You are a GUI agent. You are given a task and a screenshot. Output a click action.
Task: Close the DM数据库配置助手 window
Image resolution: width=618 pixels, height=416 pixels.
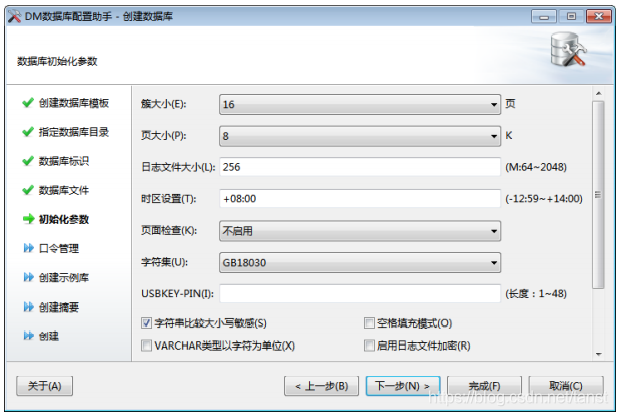(599, 17)
